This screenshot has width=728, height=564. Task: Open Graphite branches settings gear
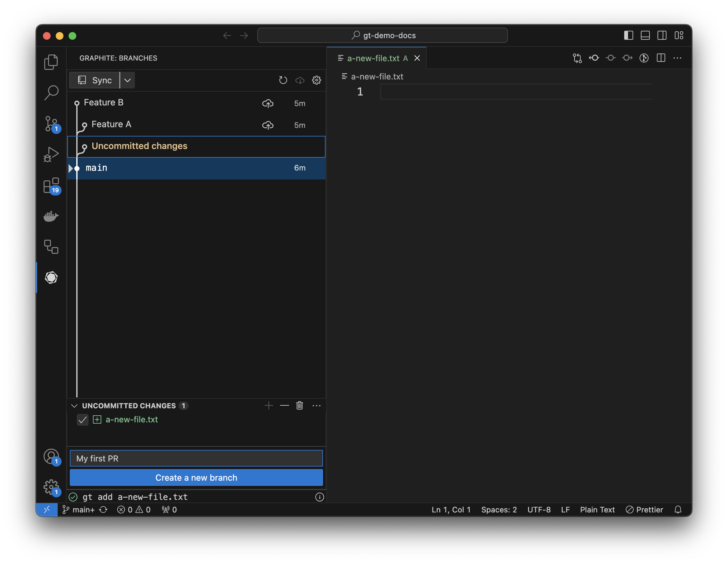click(316, 80)
